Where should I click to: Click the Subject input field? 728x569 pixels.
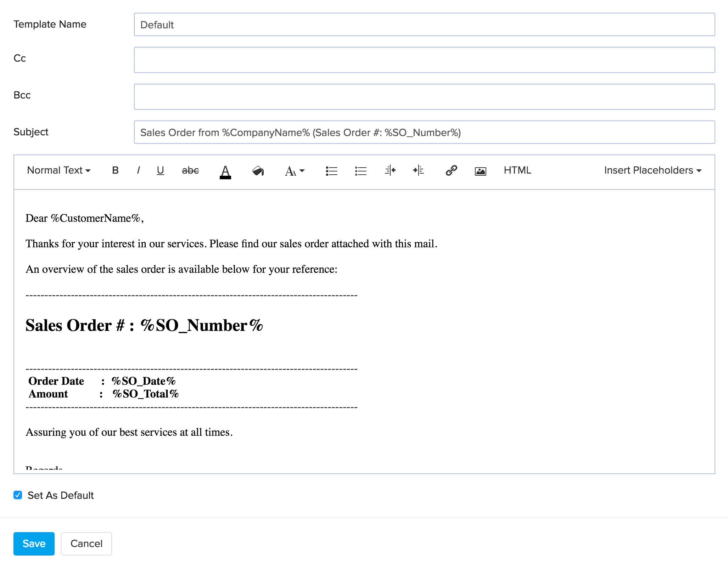click(x=423, y=132)
